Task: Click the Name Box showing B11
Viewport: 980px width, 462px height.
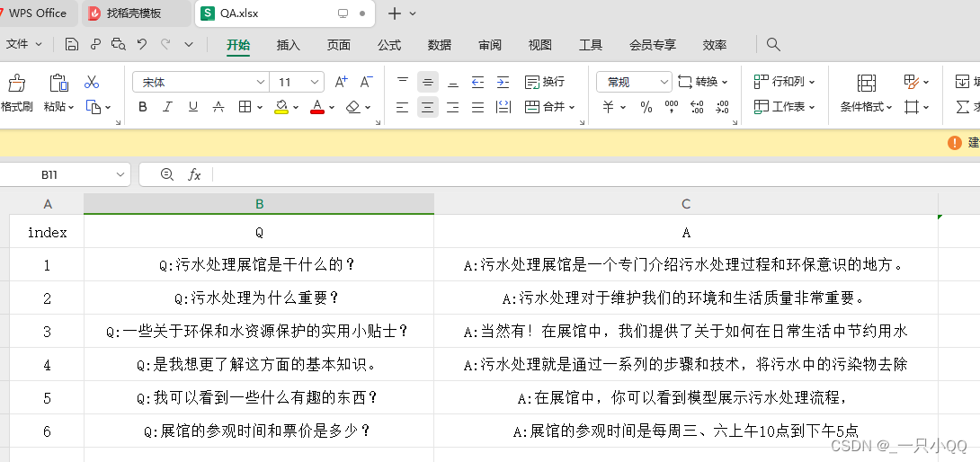Action: tap(65, 174)
